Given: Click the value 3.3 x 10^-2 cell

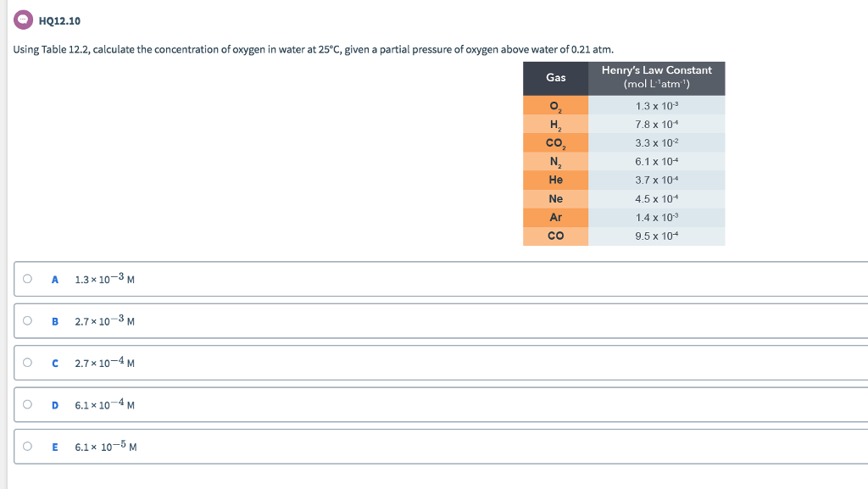Looking at the screenshot, I should point(657,143).
